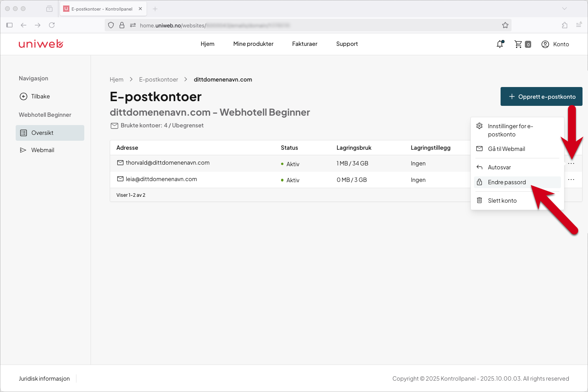
Task: Click leia@dittdomenenavn.com address
Action: [161, 179]
